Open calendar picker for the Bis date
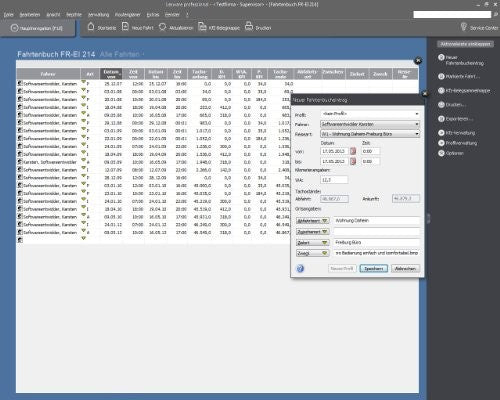 click(353, 161)
